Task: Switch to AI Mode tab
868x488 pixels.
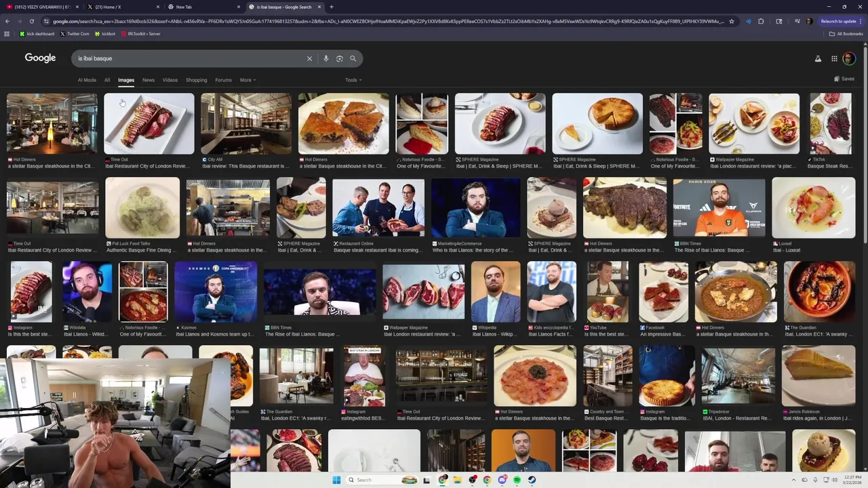Action: click(87, 80)
